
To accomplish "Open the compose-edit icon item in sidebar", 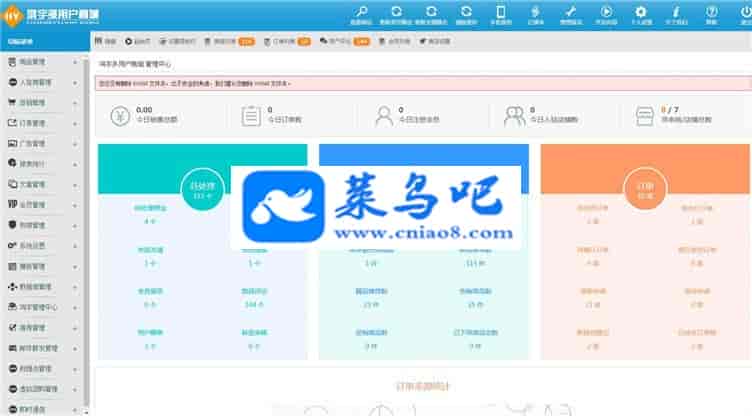I will coord(12,123).
